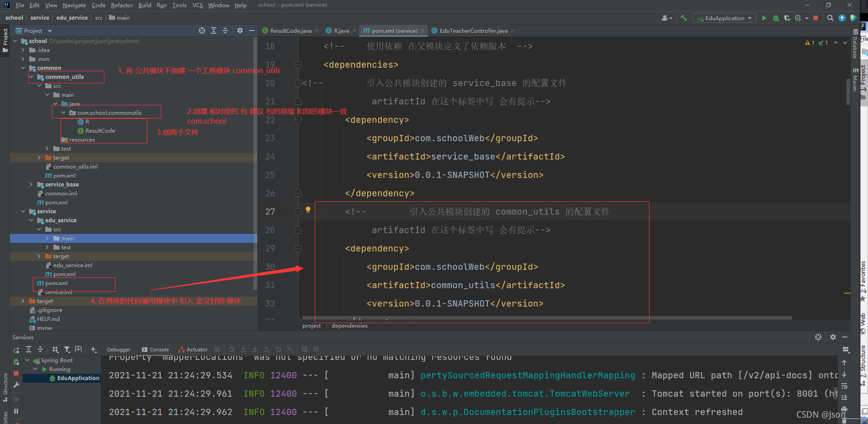Screen dimensions: 868x424
Task: Start Debug mode with the bug icon
Action: [x=776, y=18]
